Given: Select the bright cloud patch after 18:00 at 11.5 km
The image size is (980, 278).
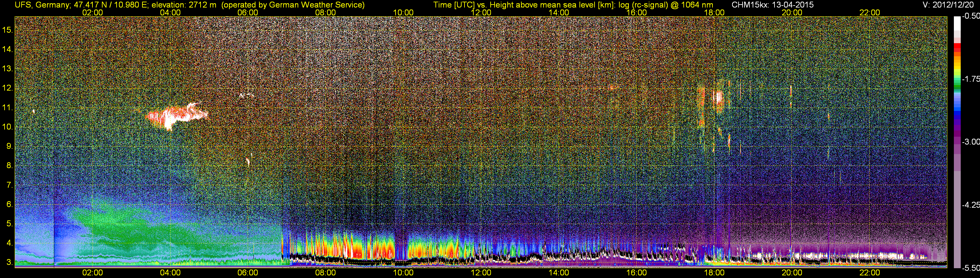Looking at the screenshot, I should click(x=718, y=98).
